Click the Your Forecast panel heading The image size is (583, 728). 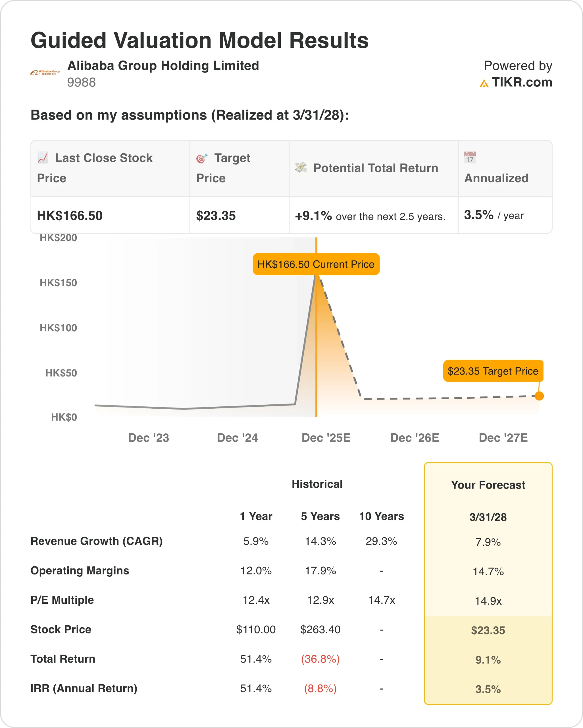pyautogui.click(x=488, y=485)
